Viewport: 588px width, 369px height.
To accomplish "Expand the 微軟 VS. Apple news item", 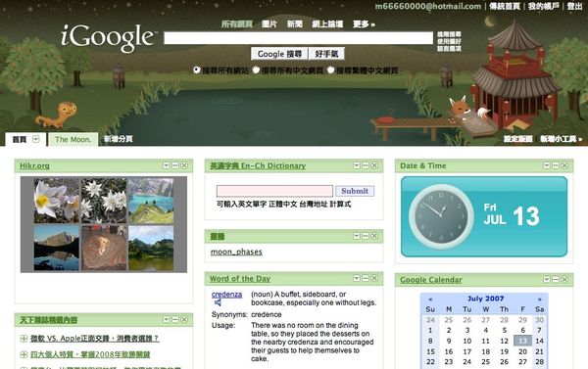I will tap(24, 339).
